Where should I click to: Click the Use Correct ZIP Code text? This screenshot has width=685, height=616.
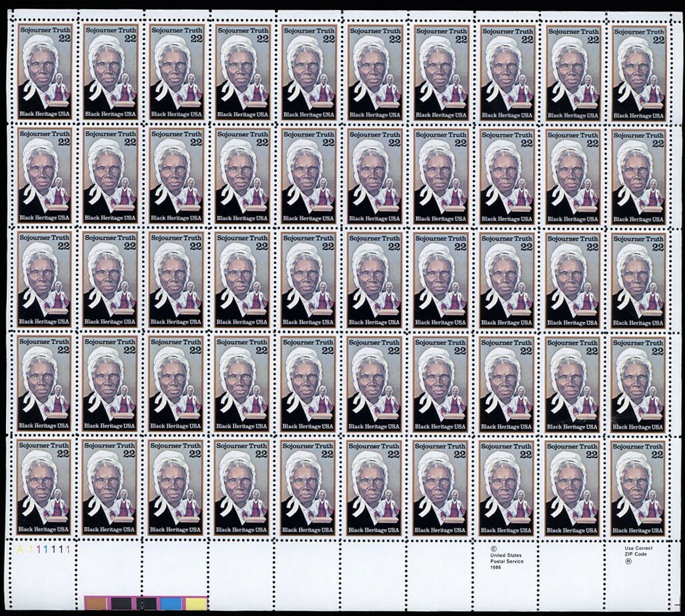click(634, 551)
